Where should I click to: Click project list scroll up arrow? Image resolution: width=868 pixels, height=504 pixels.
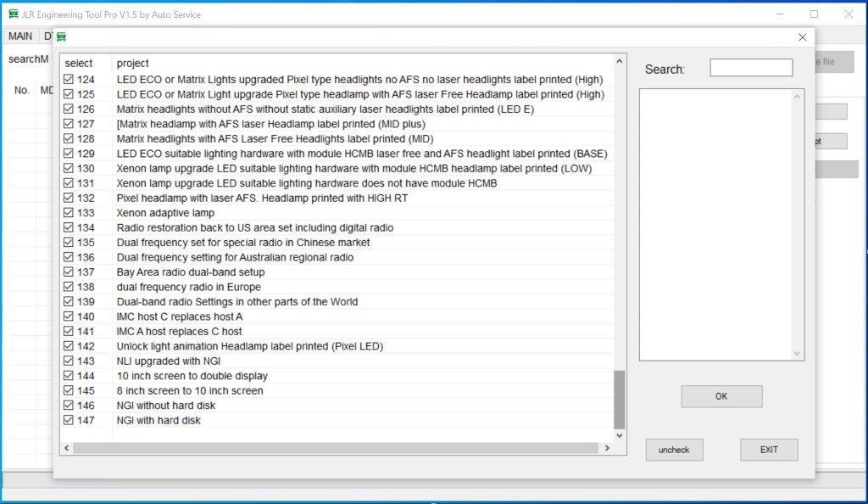[620, 61]
